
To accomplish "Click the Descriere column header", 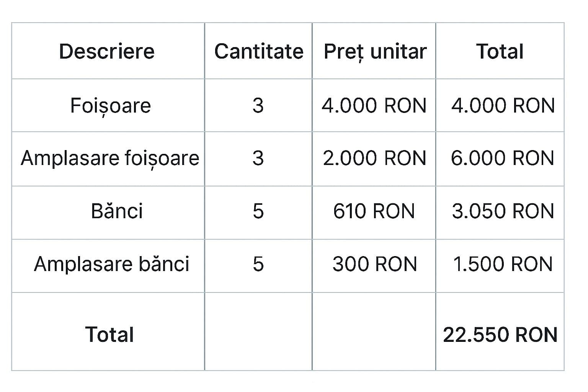I will click(x=107, y=51).
